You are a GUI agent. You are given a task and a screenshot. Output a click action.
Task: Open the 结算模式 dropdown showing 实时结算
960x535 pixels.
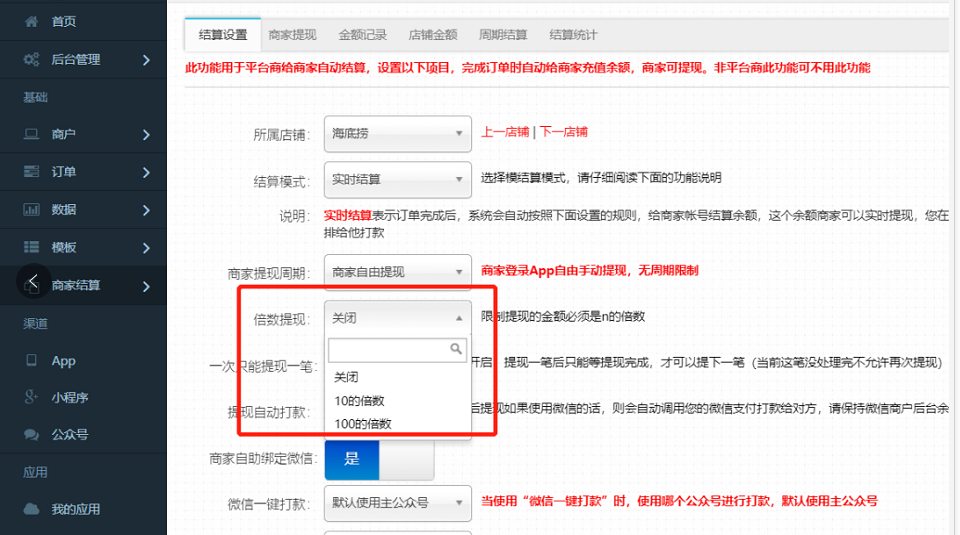397,180
